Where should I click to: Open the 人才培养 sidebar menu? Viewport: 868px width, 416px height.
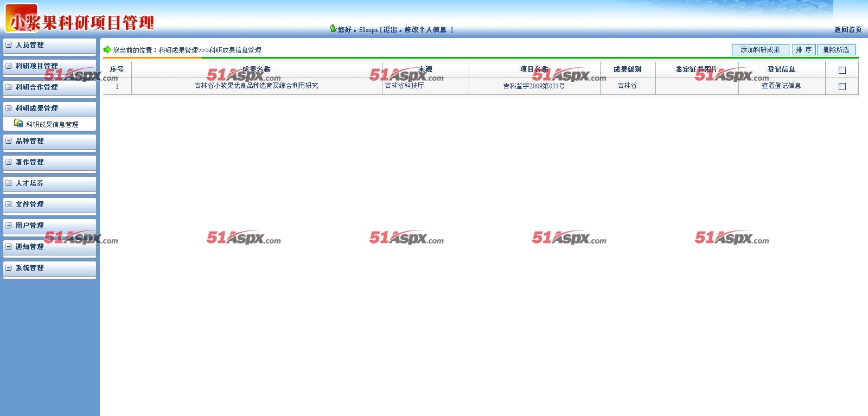[x=49, y=183]
